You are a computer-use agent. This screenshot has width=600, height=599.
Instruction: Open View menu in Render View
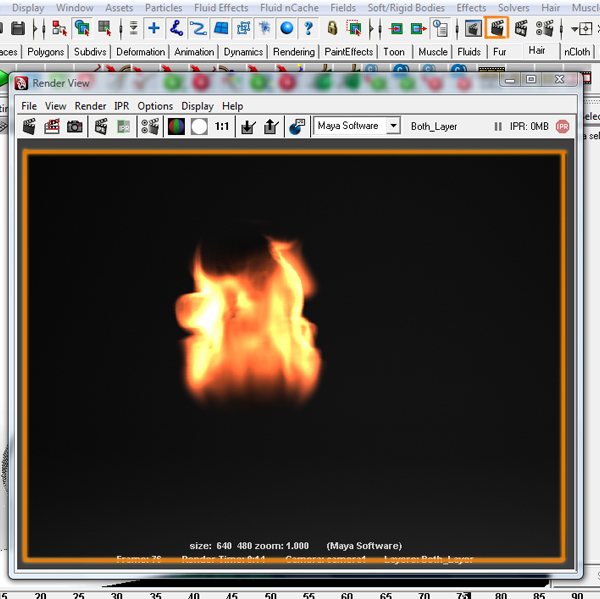[55, 106]
